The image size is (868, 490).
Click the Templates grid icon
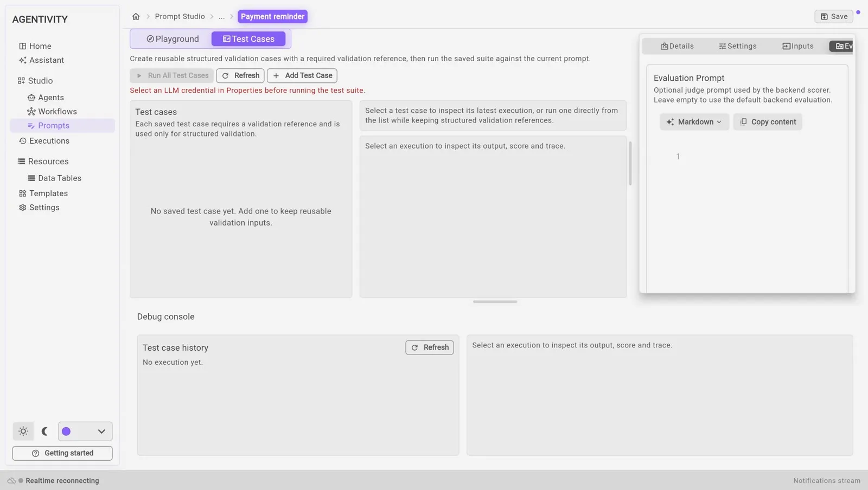click(22, 194)
